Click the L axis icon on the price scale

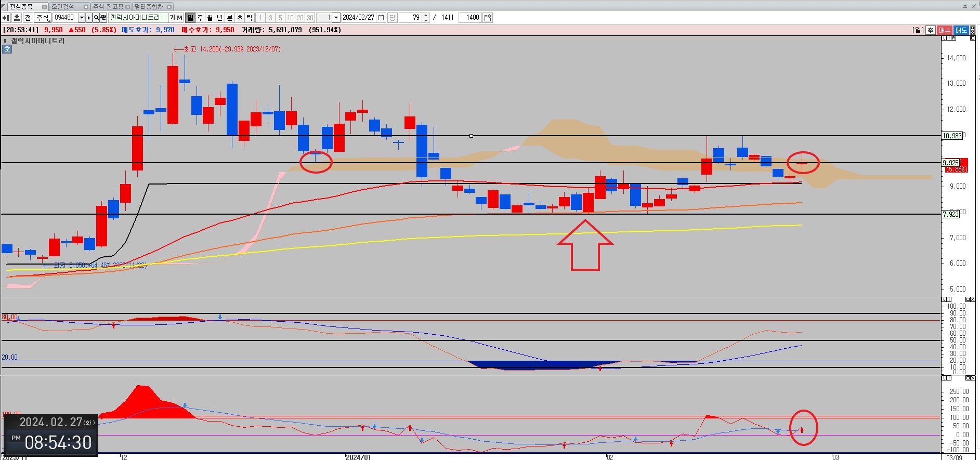(944, 38)
